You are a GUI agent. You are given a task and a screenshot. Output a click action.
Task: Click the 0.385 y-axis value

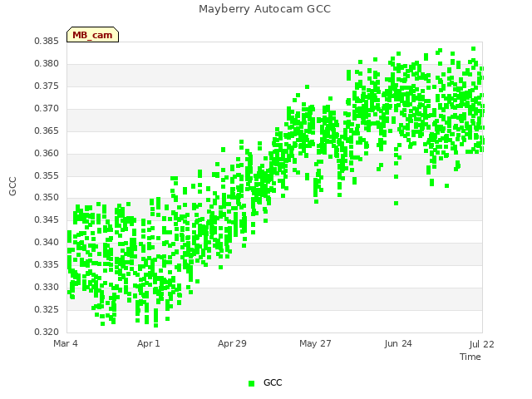[x=47, y=42]
